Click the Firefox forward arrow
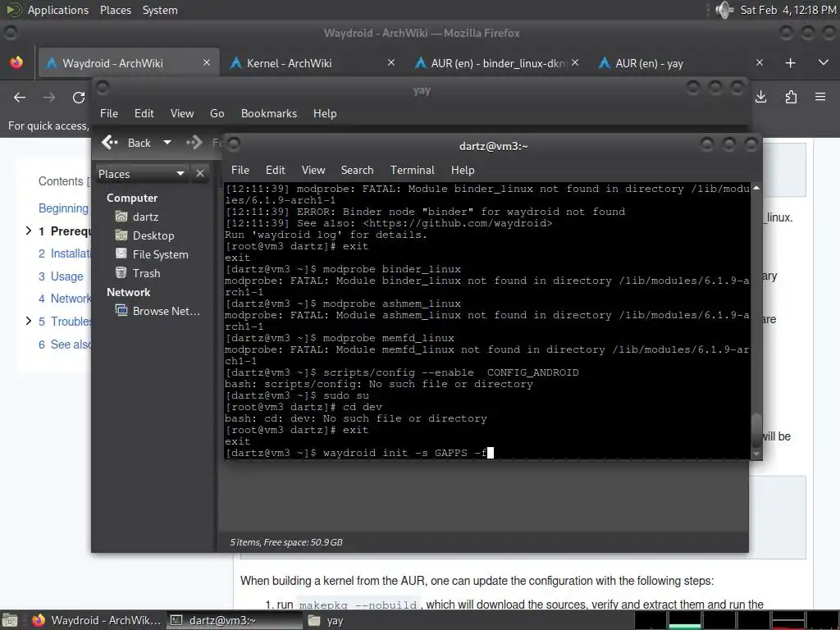840x630 pixels. [49, 98]
